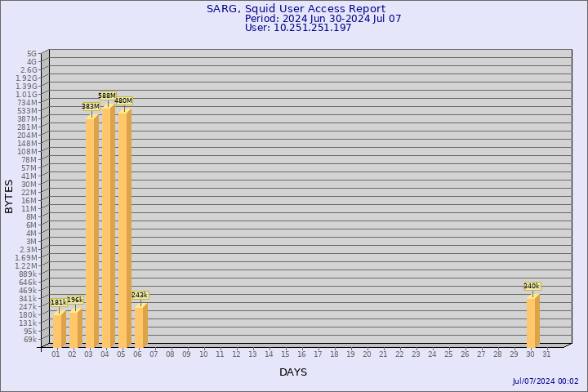The image size is (588, 392).
Task: Click the 383M bar for day 03
Action: tap(91, 233)
